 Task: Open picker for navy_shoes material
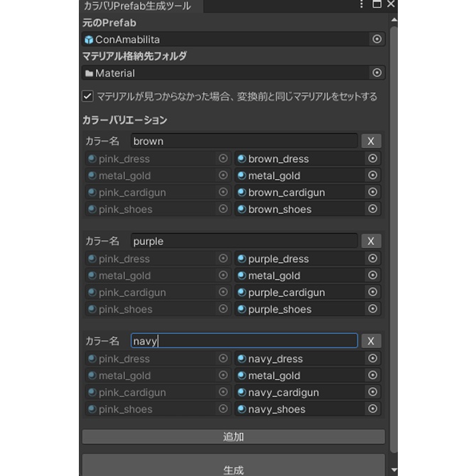[x=372, y=409]
